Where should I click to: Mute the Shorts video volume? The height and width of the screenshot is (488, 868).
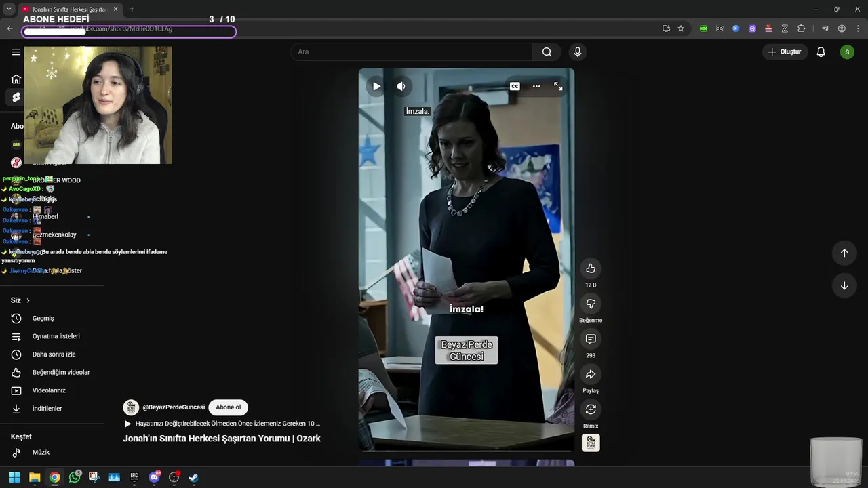click(x=401, y=86)
